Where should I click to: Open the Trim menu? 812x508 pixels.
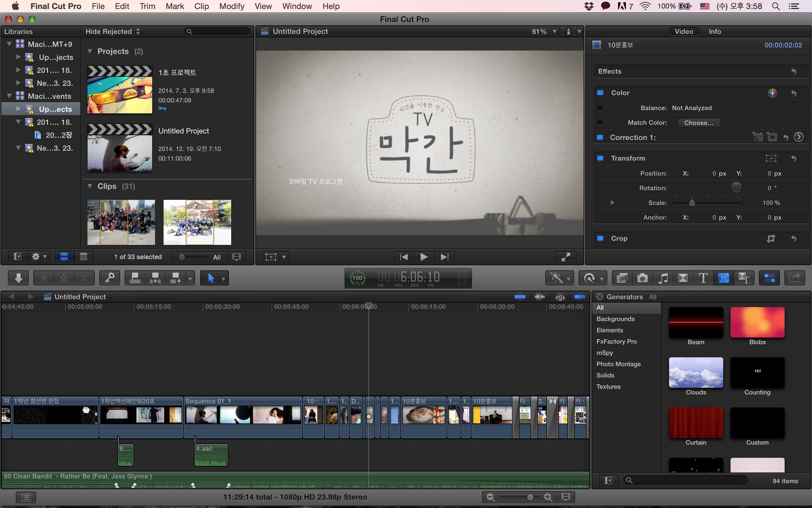pos(147,6)
